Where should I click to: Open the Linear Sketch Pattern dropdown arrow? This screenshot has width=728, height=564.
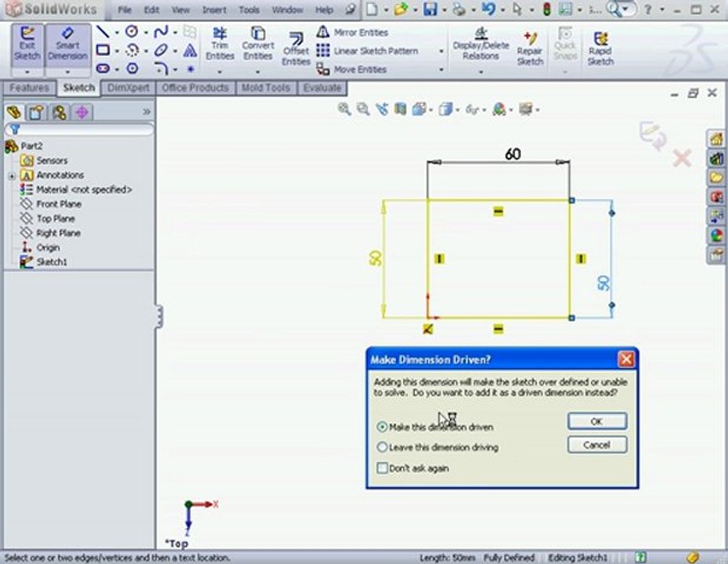(441, 51)
